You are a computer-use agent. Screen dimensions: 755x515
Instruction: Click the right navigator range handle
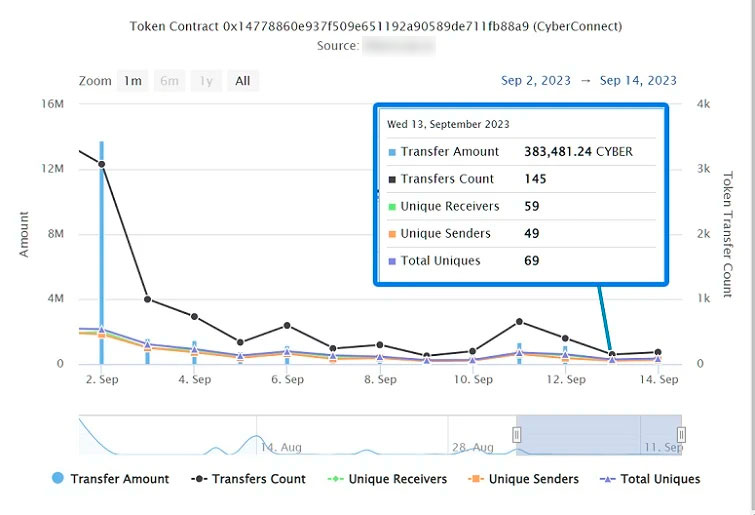681,434
